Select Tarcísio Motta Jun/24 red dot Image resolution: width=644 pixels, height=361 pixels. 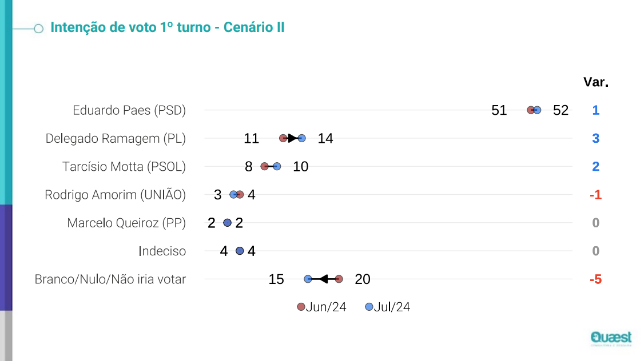click(264, 166)
